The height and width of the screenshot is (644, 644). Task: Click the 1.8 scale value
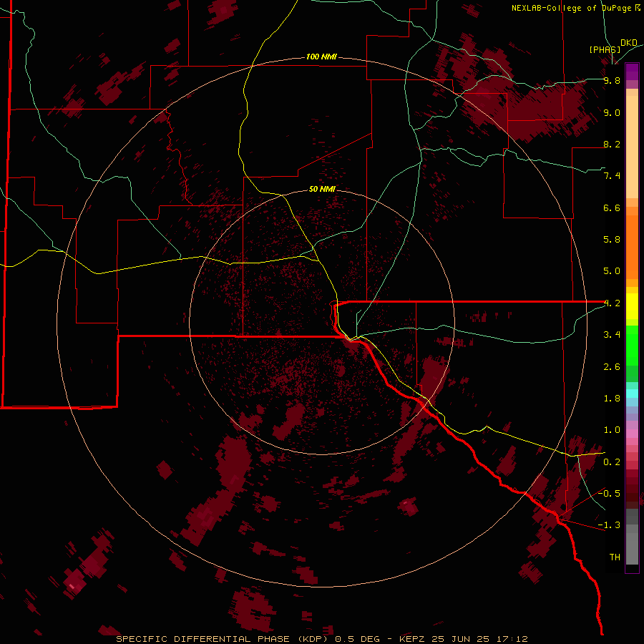click(612, 399)
